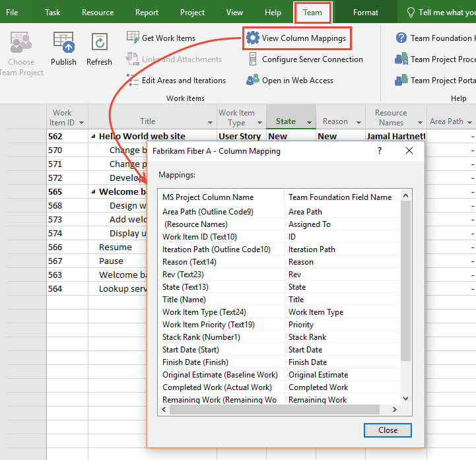Select the work item ID 566 cell
Screen dimensions: 476x460
click(x=67, y=247)
